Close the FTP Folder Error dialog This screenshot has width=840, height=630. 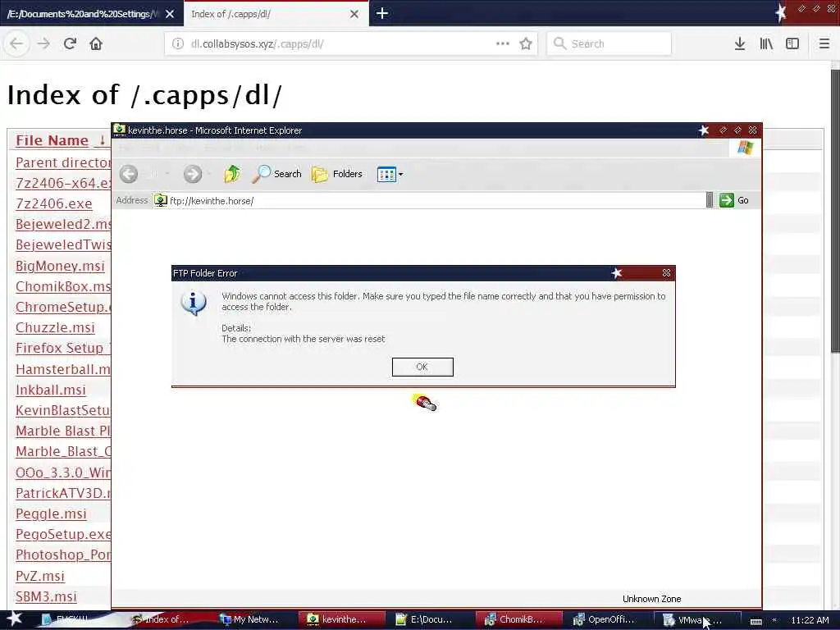click(666, 273)
